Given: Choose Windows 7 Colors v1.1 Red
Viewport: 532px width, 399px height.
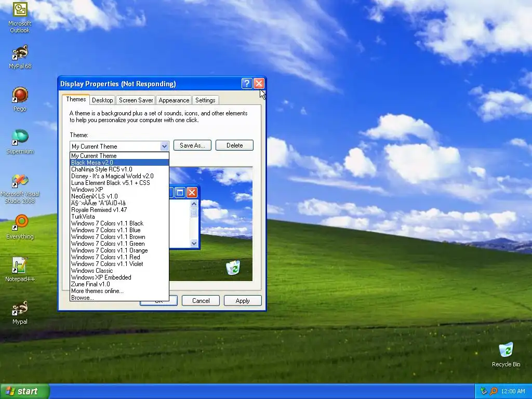Looking at the screenshot, I should [119, 257].
